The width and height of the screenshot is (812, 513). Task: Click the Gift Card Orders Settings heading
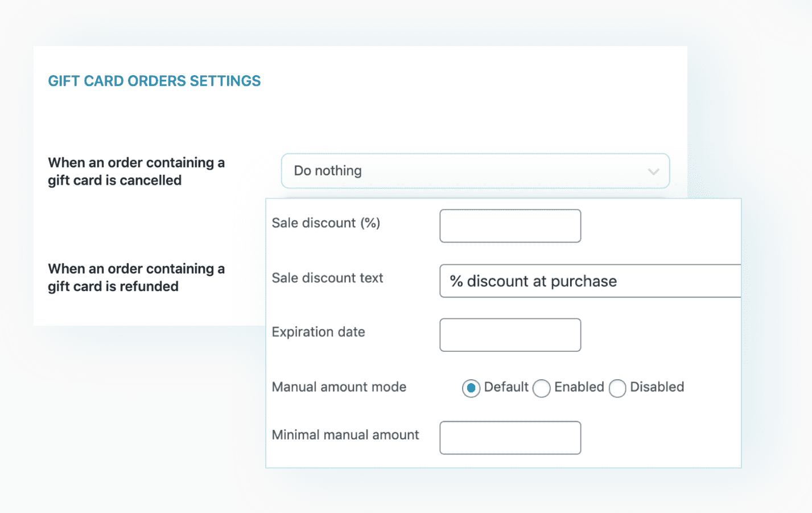[x=154, y=81]
